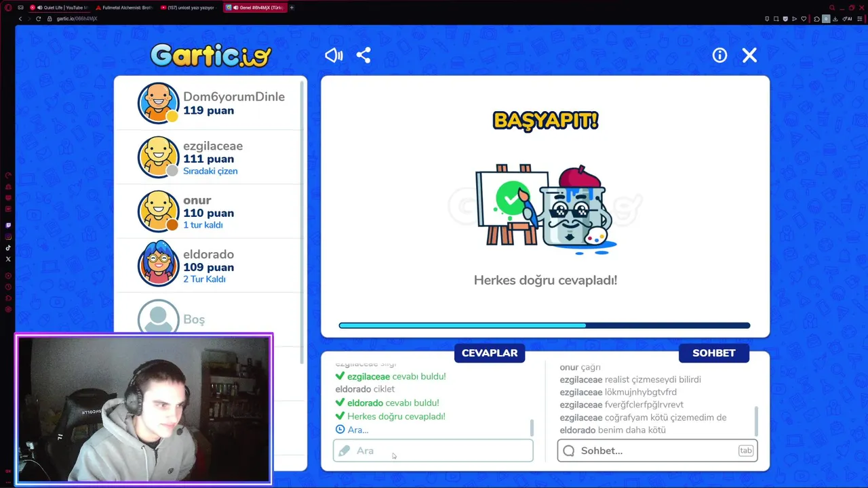The width and height of the screenshot is (868, 488).
Task: Select Dom6yorumDinle's avatar
Action: tap(158, 103)
